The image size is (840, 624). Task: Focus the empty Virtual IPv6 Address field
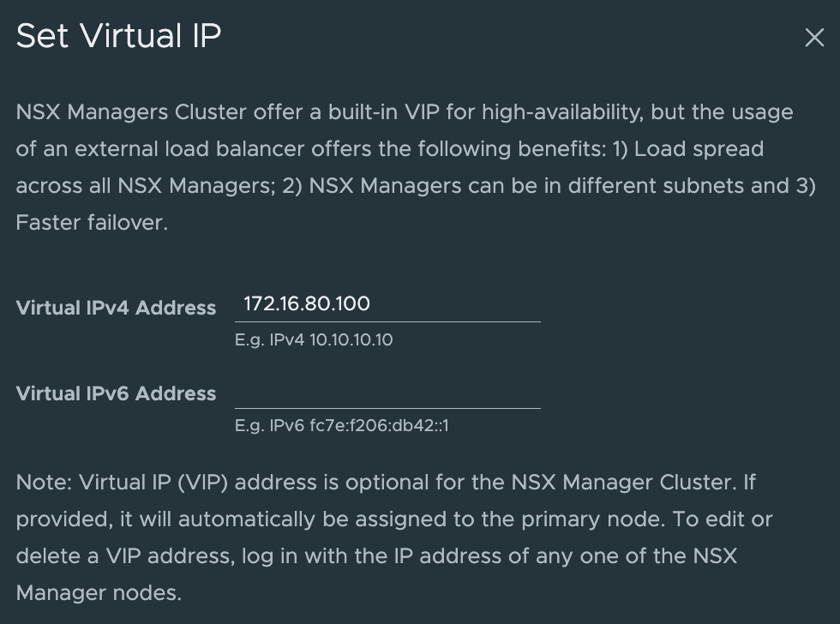387,393
